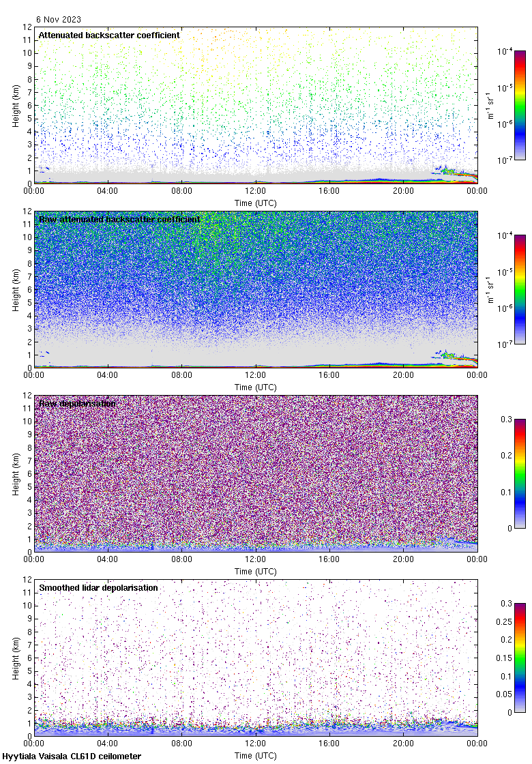The image size is (532, 764).
Task: Click the 'Raw depolarisation' panel title
Action: [77, 403]
